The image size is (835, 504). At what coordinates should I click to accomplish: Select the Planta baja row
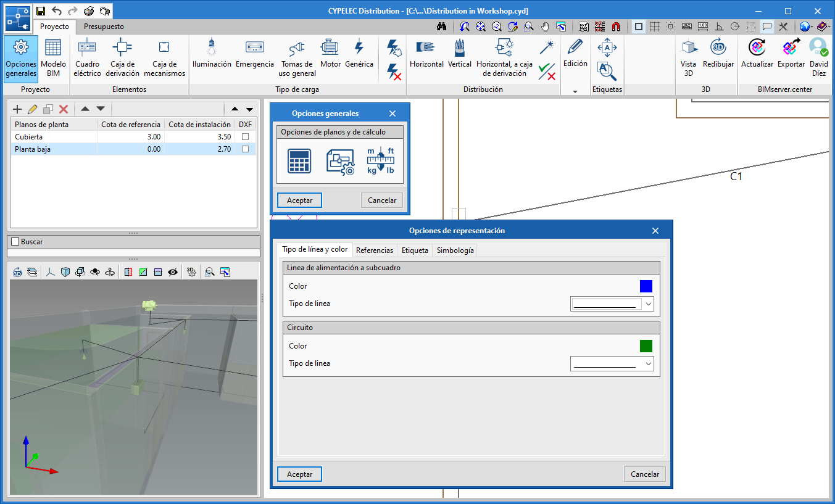[133, 149]
